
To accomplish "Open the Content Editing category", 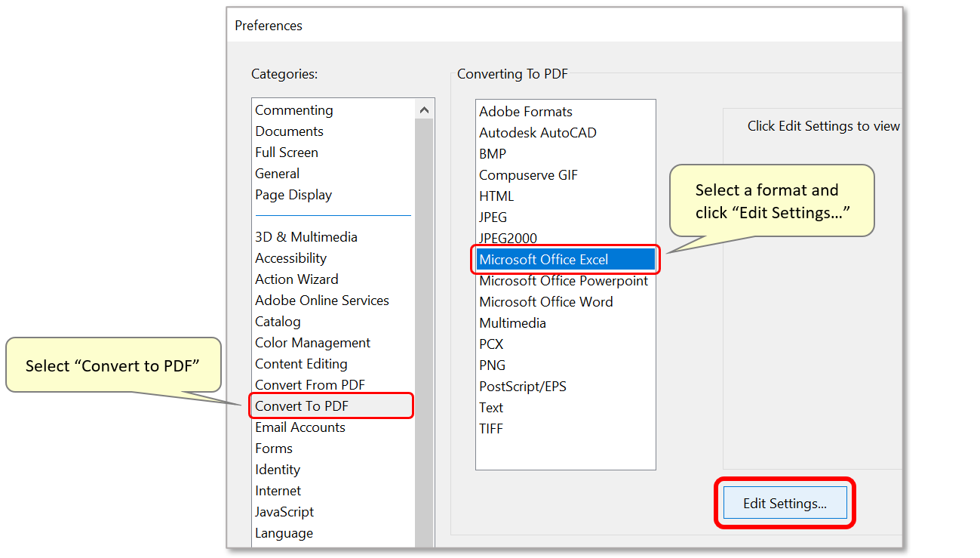I will tap(301, 363).
